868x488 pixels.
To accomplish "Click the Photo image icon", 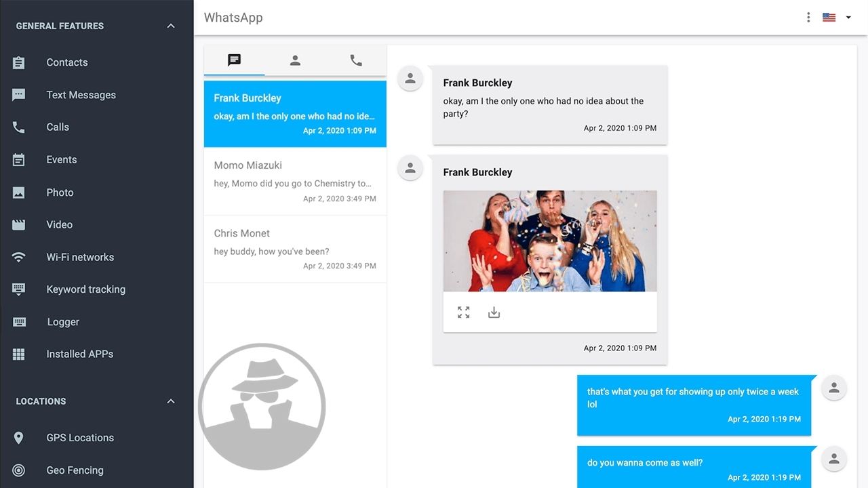I will [x=18, y=192].
